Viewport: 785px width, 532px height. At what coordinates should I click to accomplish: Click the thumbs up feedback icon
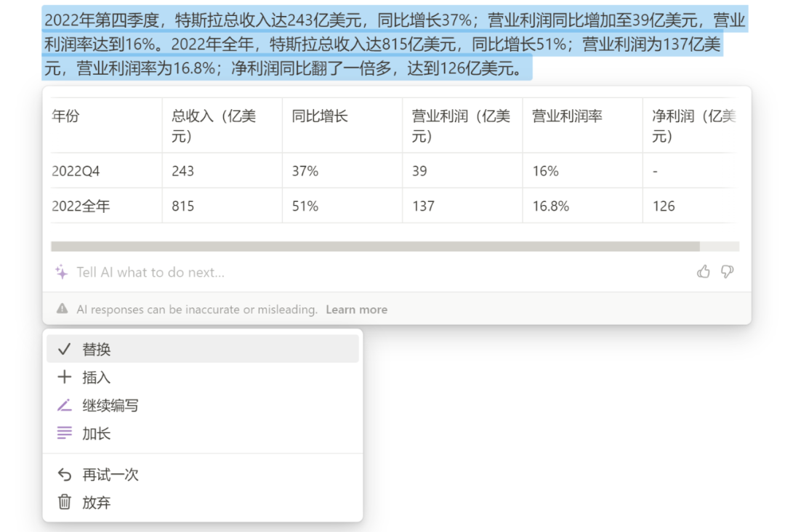[704, 272]
